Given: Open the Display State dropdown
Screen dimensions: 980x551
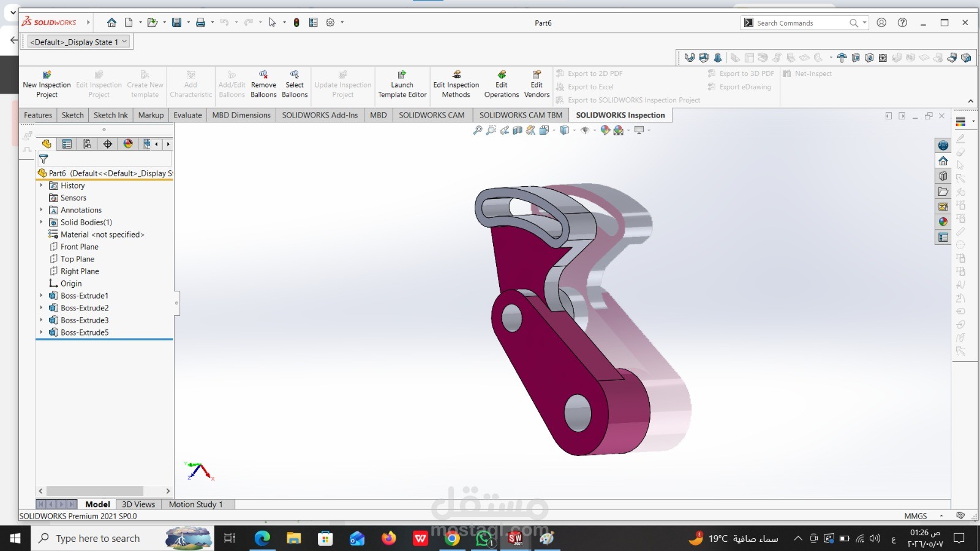Looking at the screenshot, I should click(79, 42).
